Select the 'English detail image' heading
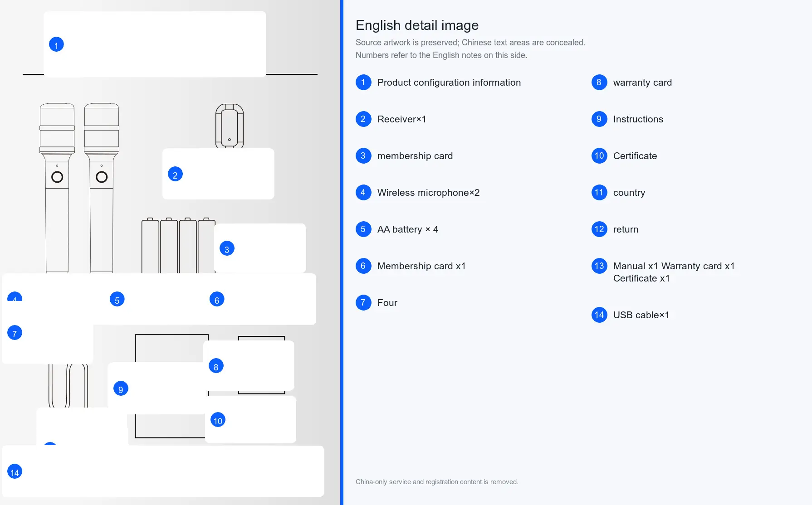812x505 pixels. tap(417, 25)
